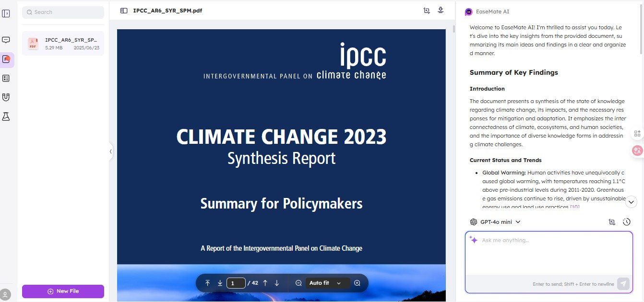
Task: Zoom in on the PDF page
Action: coord(357,283)
